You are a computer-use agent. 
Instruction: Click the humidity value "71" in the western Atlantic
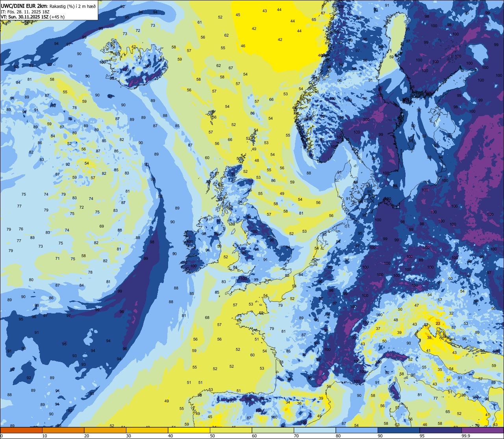click(57, 258)
